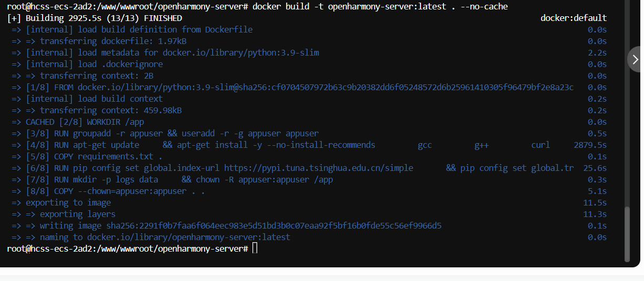
Task: Click the 'load build definition from Dockerfile' line
Action: [x=139, y=29]
